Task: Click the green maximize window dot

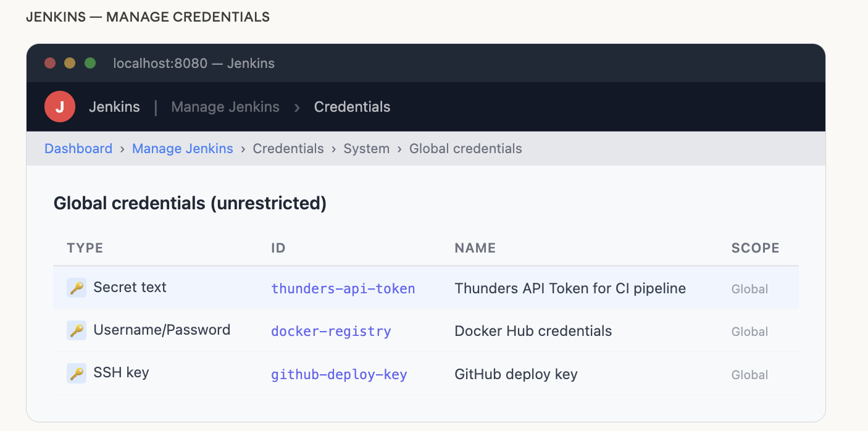Action: click(90, 63)
